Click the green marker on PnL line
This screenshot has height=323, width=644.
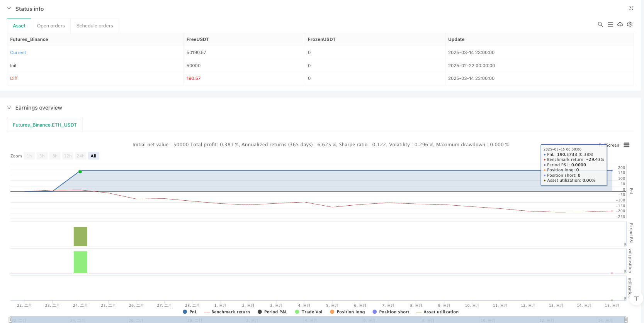[80, 171]
